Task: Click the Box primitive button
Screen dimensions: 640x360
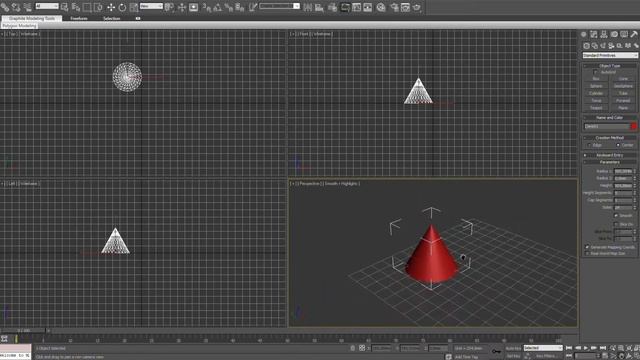Action: tap(596, 79)
